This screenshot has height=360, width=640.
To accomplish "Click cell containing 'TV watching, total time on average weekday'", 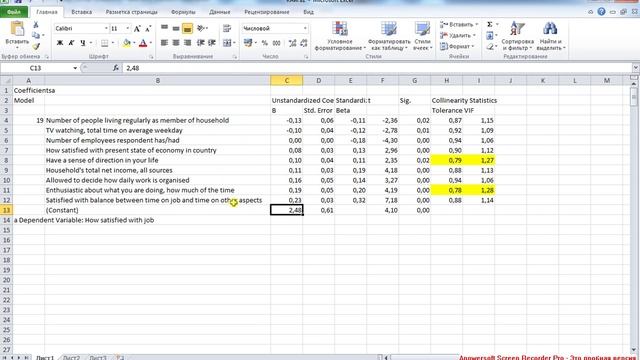I will 157,130.
